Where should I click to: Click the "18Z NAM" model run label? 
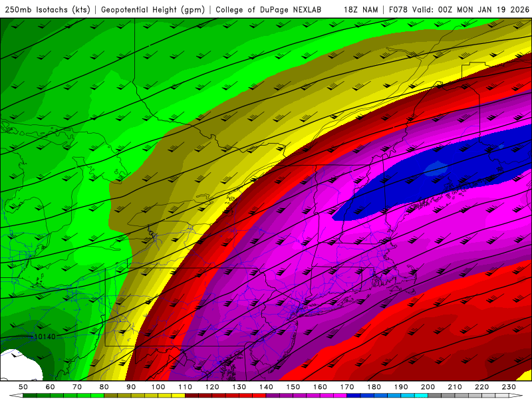coord(361,10)
